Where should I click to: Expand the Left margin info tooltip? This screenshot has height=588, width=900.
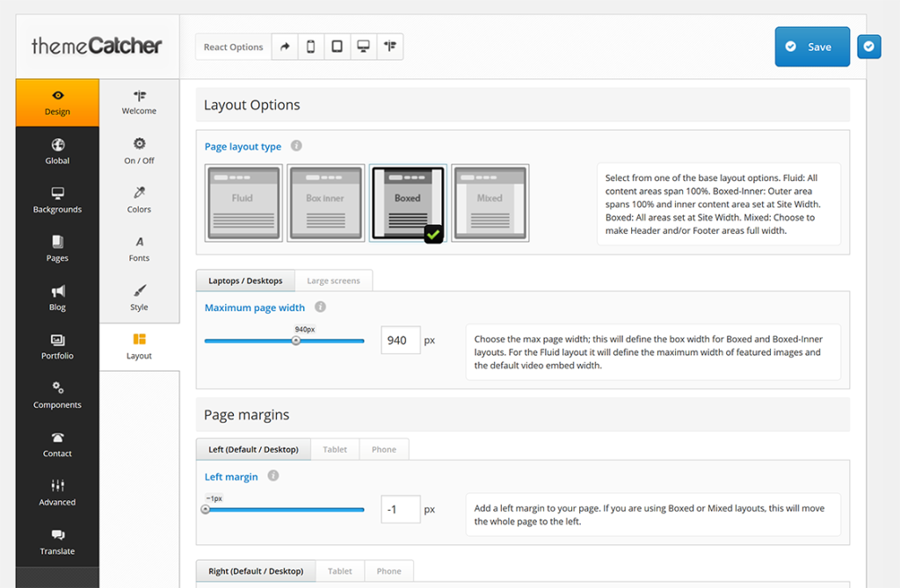pyautogui.click(x=272, y=475)
